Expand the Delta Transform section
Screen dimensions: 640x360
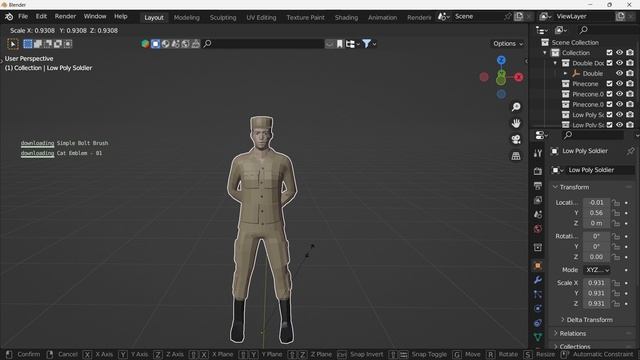tap(587, 320)
